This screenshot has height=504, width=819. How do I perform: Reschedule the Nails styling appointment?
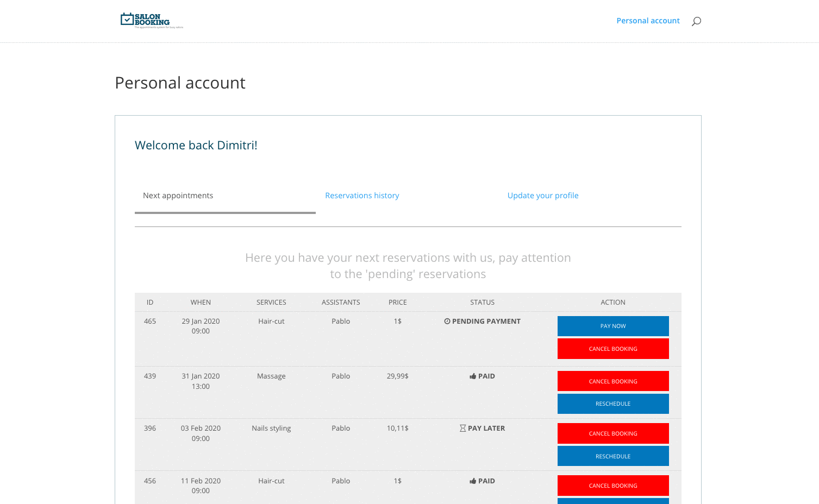click(x=612, y=456)
